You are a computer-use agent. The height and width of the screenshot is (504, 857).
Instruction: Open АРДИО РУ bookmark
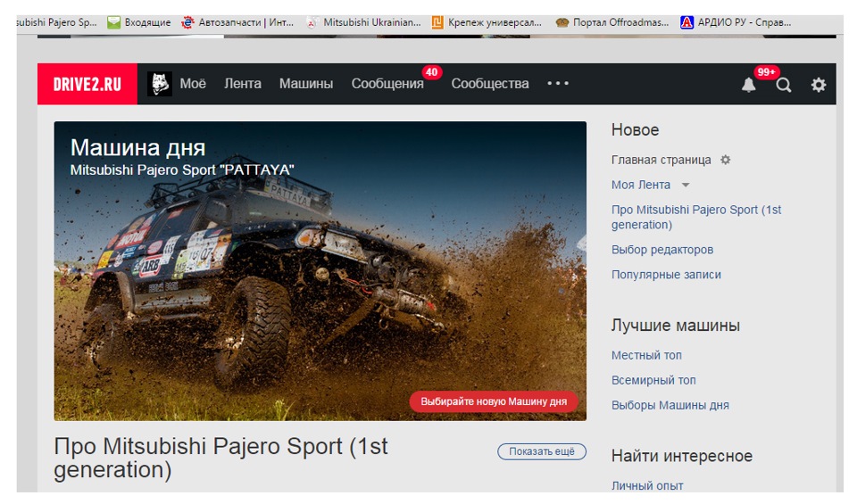(x=736, y=22)
